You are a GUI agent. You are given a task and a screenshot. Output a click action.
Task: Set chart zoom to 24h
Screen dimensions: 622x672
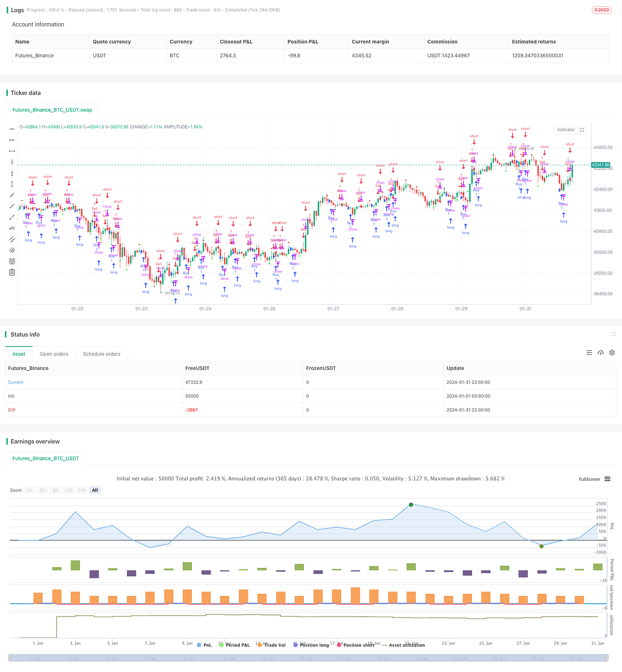[x=81, y=490]
